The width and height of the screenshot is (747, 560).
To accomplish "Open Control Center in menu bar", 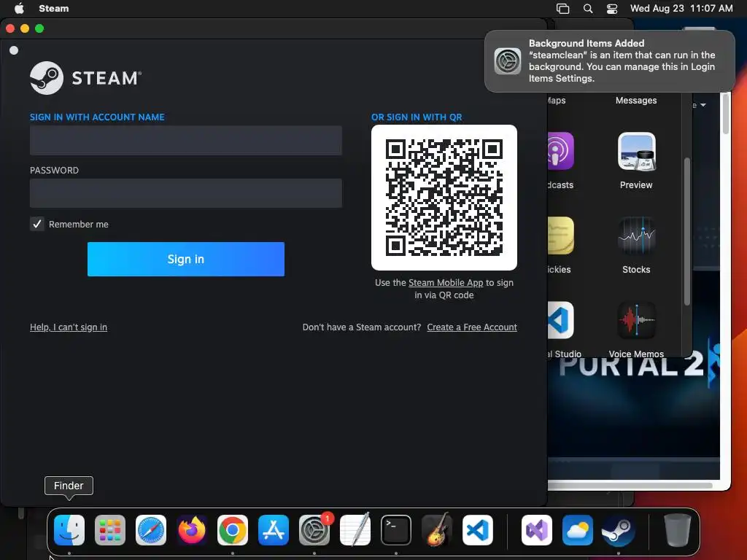I will pos(612,9).
